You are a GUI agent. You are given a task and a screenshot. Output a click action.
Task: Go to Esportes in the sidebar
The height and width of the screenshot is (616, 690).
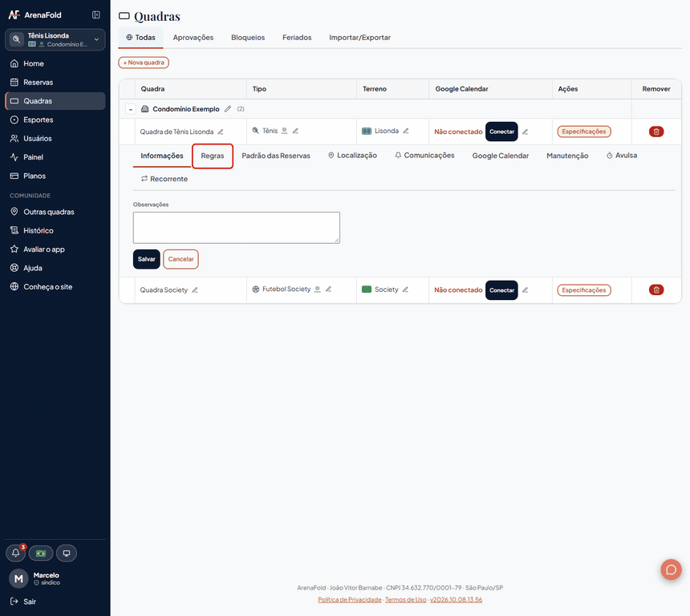[x=55, y=120]
